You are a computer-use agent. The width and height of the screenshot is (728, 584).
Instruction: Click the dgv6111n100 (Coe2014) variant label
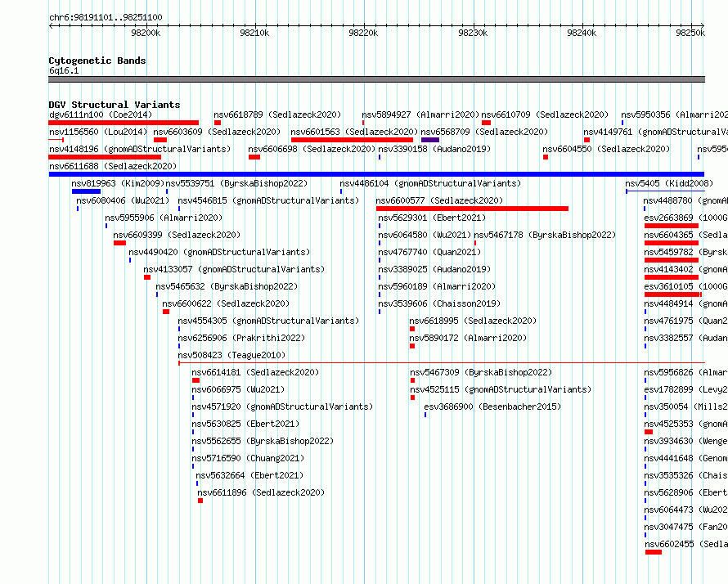point(101,115)
